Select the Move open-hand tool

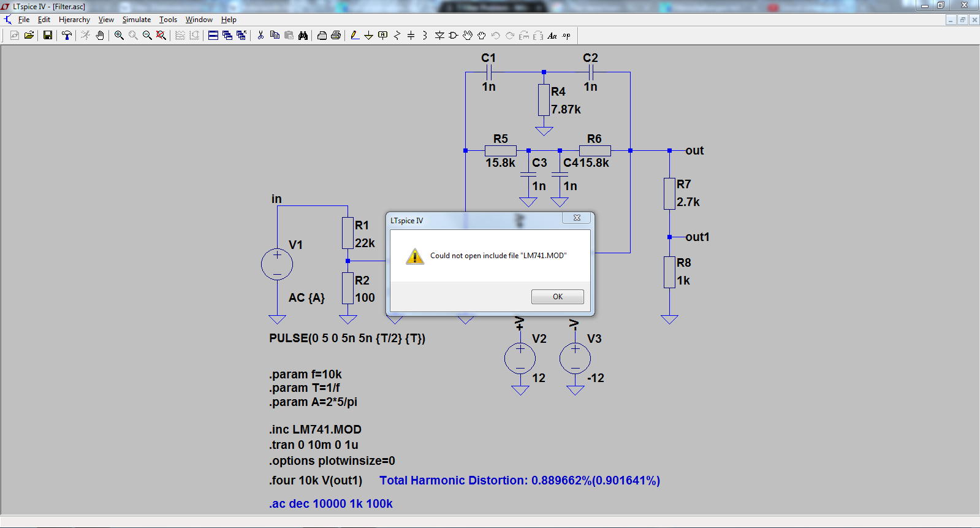[x=468, y=36]
